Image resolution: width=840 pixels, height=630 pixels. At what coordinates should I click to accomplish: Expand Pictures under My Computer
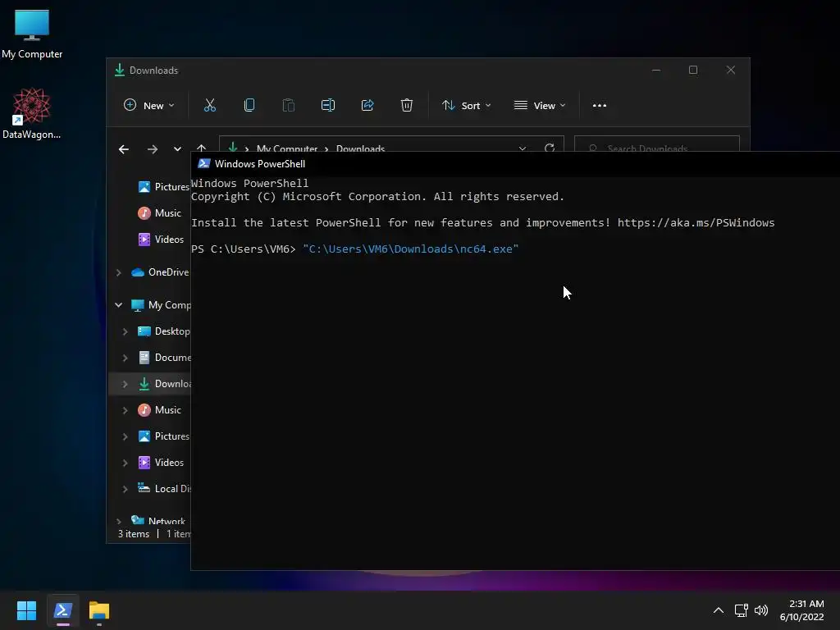[x=125, y=436]
